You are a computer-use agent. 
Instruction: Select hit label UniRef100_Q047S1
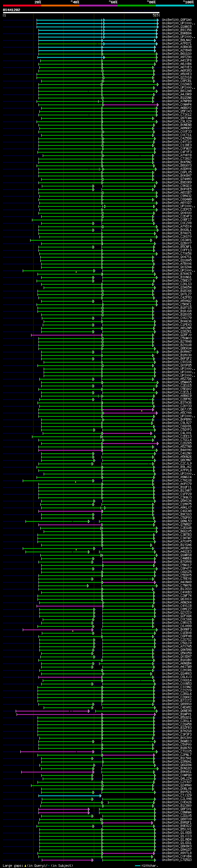pyautogui.click(x=177, y=257)
